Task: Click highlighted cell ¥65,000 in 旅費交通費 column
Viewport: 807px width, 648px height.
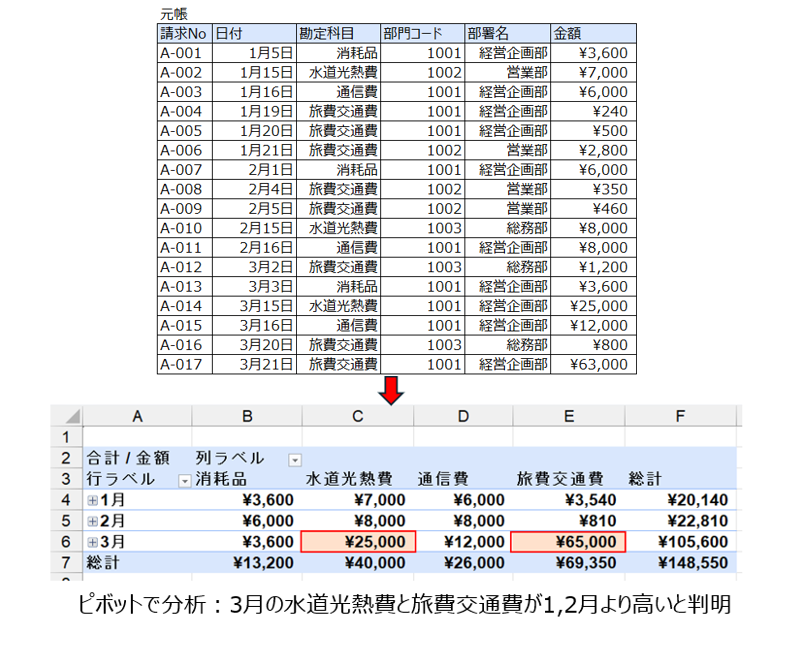Action: [x=568, y=542]
